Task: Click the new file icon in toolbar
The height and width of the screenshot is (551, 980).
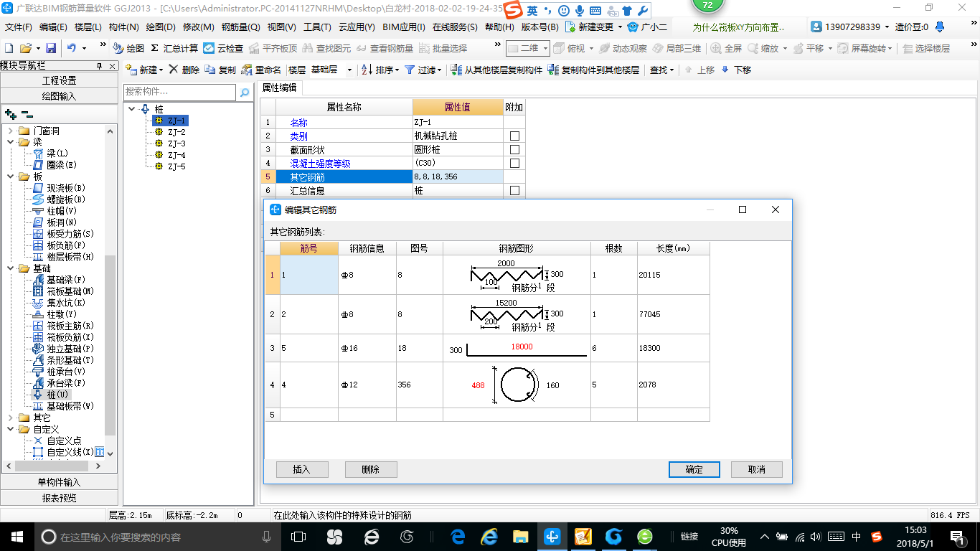Action: tap(9, 48)
